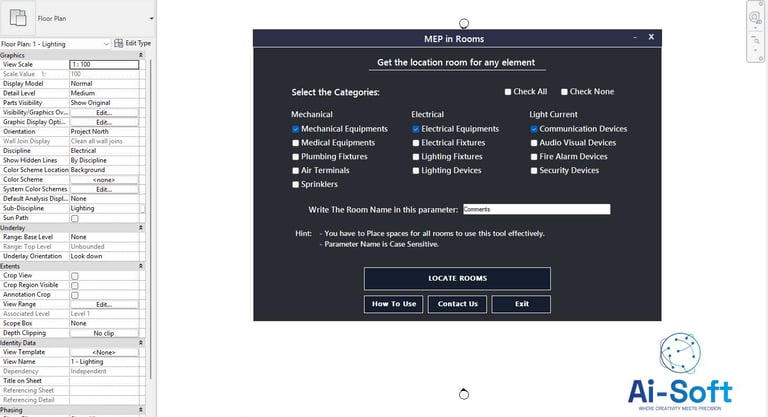Uncheck Communication Devices category
This screenshot has height=417, width=768.
pos(534,129)
